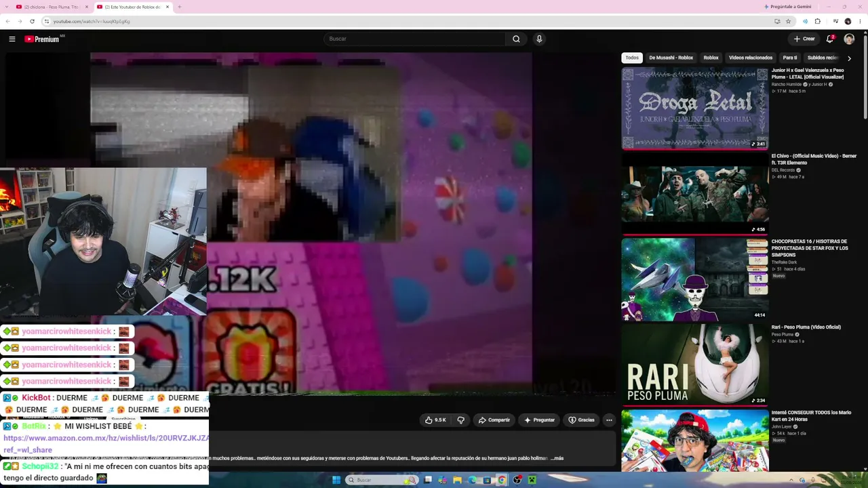Open Chrome from the taskbar

pos(502,480)
